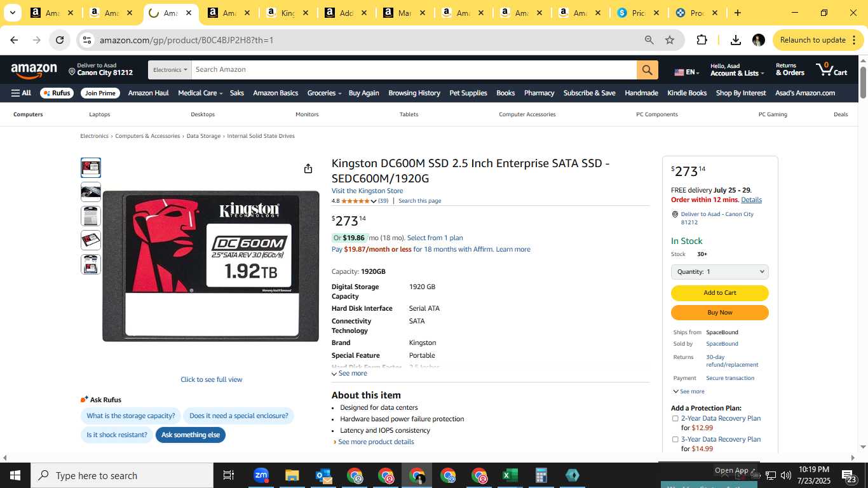Select Laptops in the Computers subnav

pyautogui.click(x=100, y=114)
